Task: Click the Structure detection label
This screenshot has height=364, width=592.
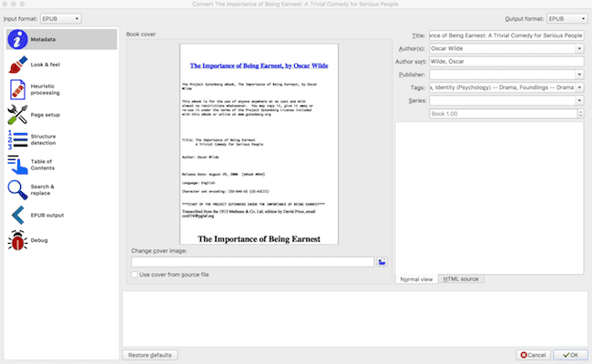Action: click(x=43, y=139)
